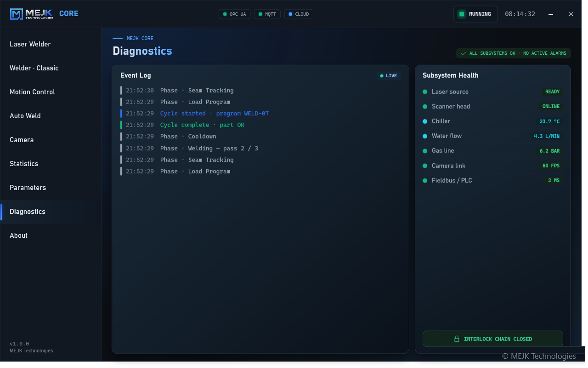Image resolution: width=588 pixels, height=368 pixels.
Task: Click the Chiller 23.7 °C value
Action: click(549, 121)
